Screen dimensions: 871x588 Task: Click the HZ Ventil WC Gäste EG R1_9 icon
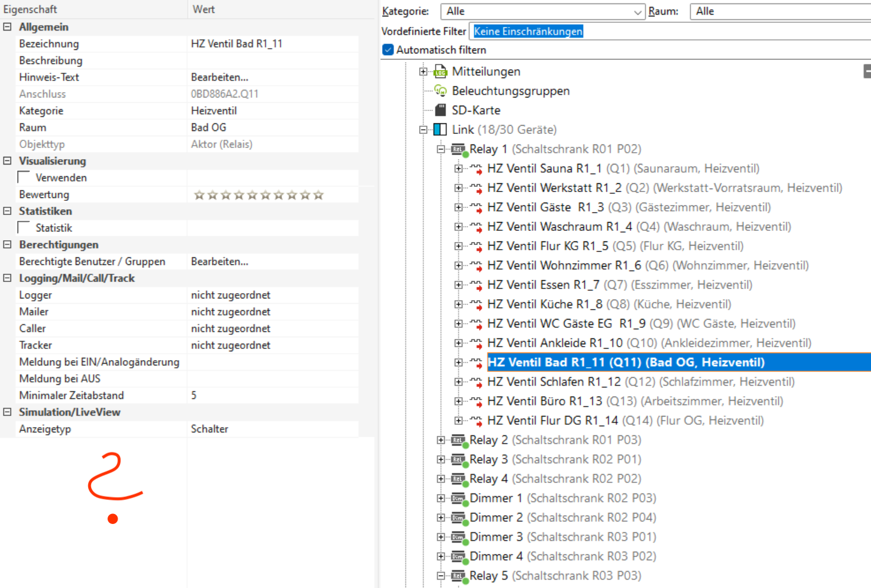[476, 324]
